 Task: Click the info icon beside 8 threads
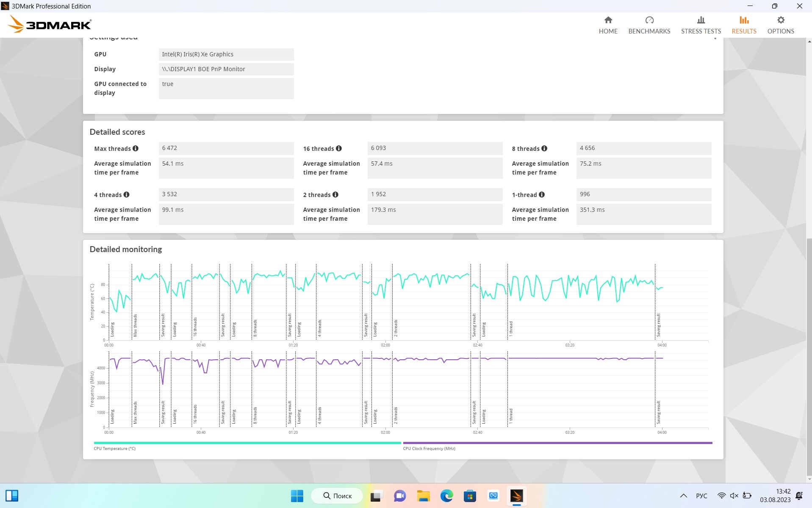pos(544,148)
